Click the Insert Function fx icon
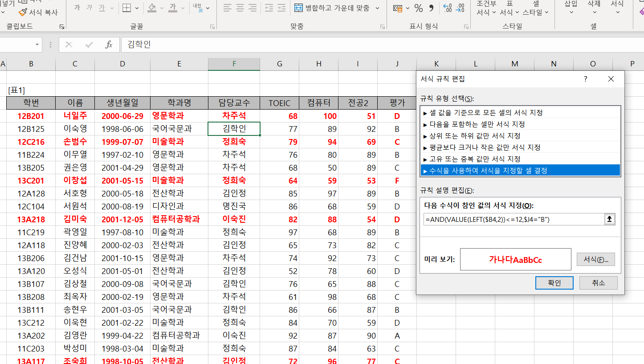The image size is (644, 364). pos(109,45)
